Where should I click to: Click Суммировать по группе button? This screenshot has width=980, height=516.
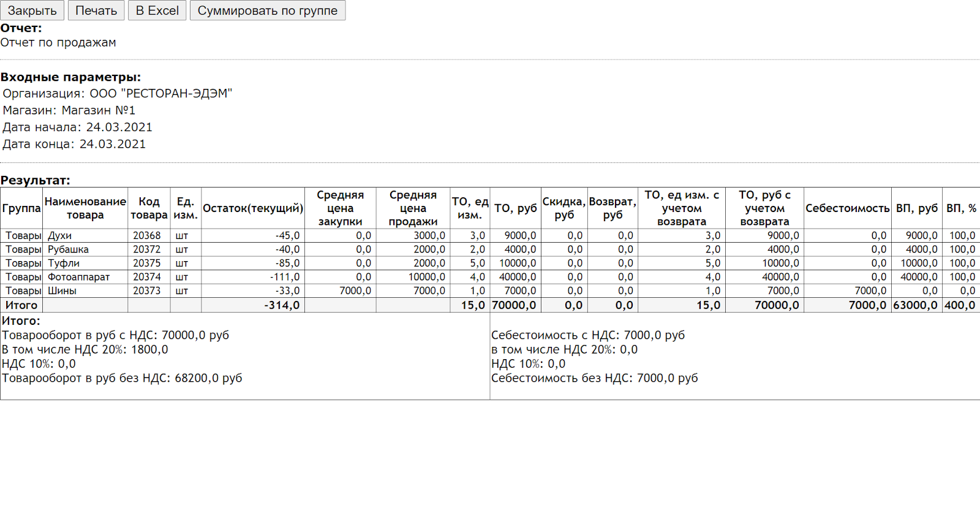tap(267, 10)
